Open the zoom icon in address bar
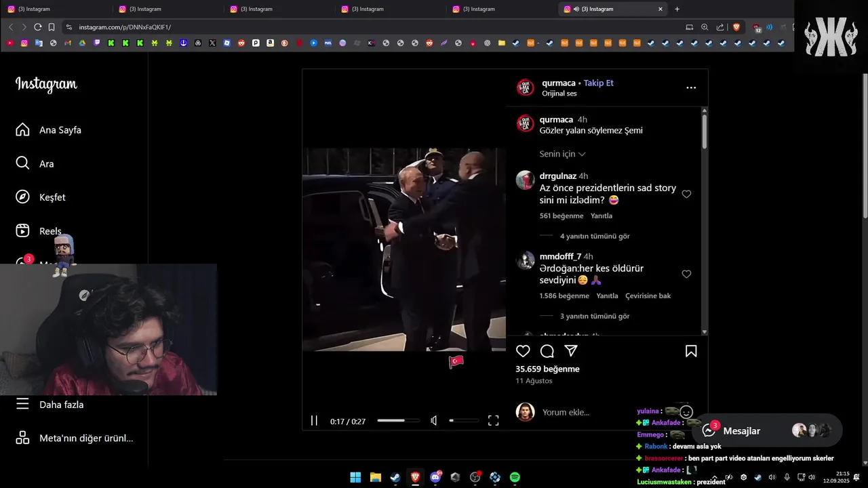 pyautogui.click(x=705, y=27)
